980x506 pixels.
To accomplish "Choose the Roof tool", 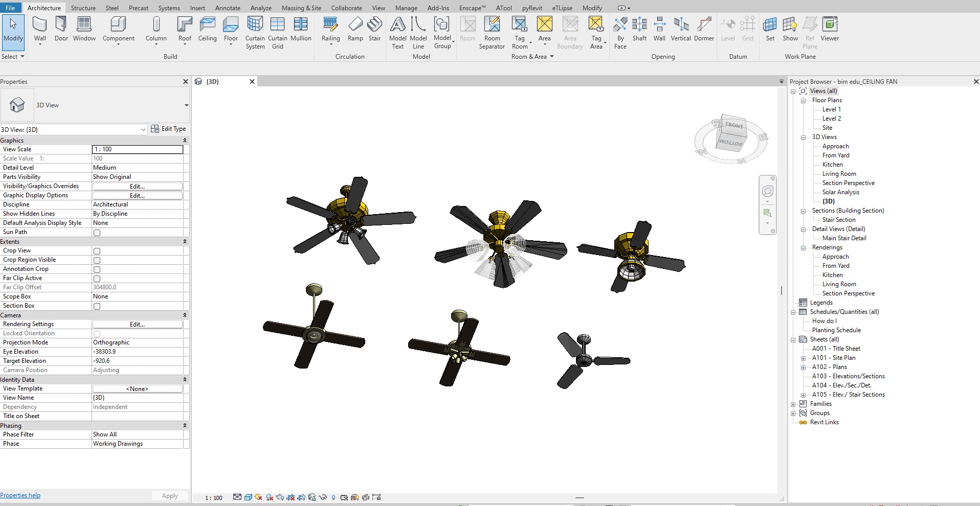I will [185, 29].
